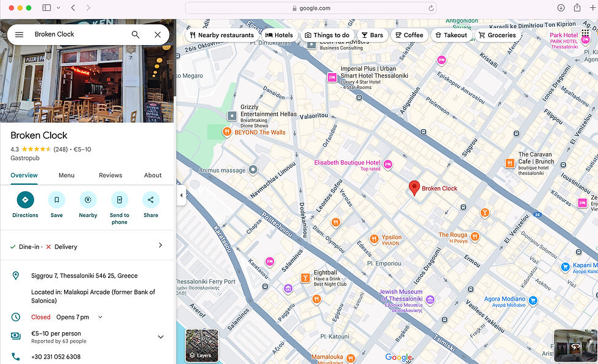Screen dimensions: 598x364
Task: Open Street View thumbnail preview
Action: (575, 346)
